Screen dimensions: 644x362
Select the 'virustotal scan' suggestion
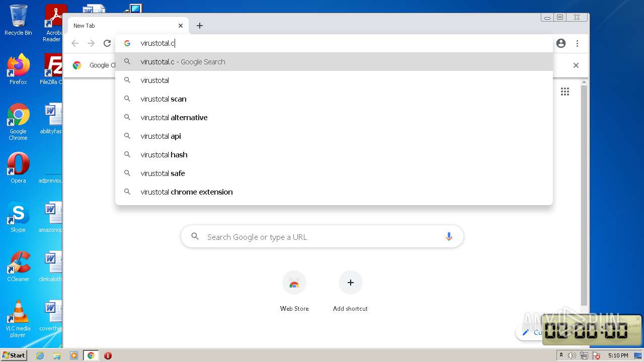(334, 99)
